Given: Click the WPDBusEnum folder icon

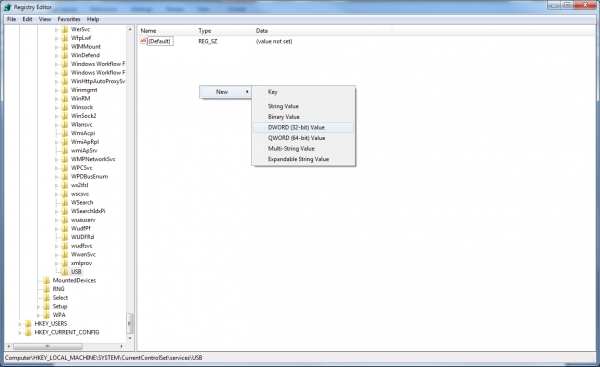Looking at the screenshot, I should [65, 176].
